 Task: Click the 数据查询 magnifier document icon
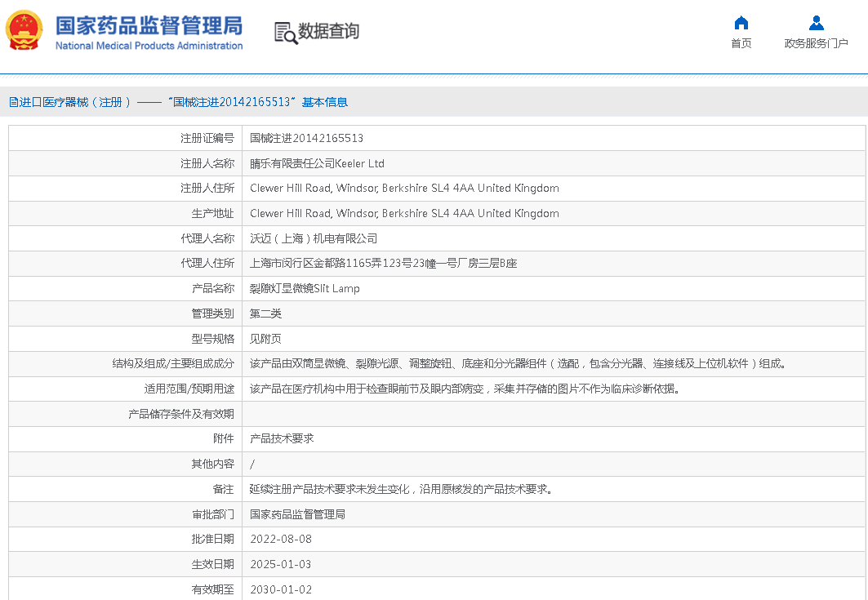click(285, 33)
